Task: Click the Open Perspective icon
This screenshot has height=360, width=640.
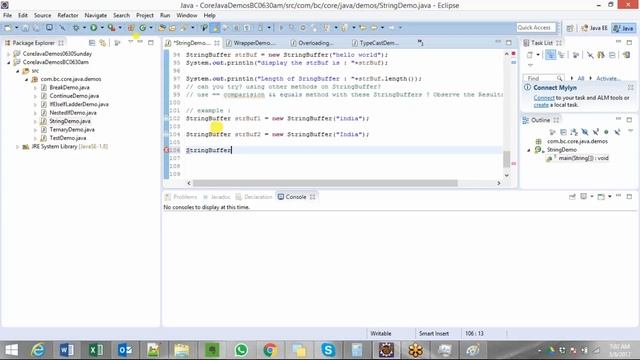Action: 570,28
